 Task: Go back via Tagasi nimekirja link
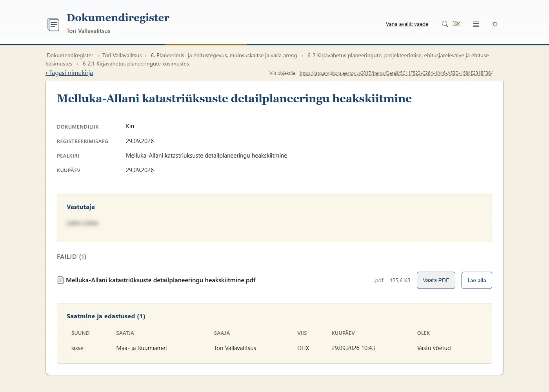coord(69,73)
